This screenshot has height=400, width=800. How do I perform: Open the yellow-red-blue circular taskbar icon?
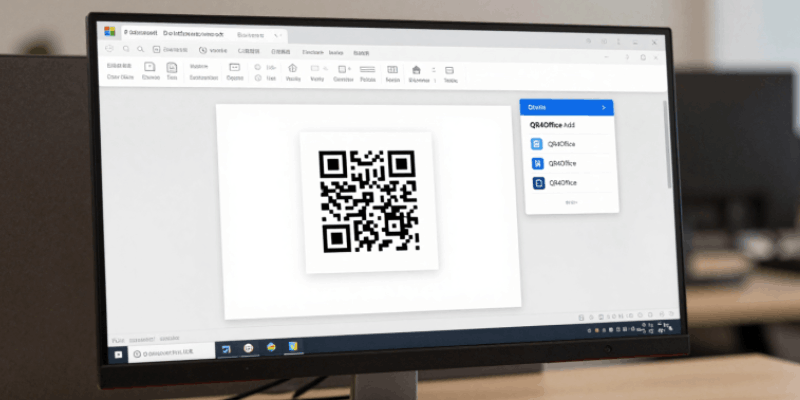click(x=271, y=347)
